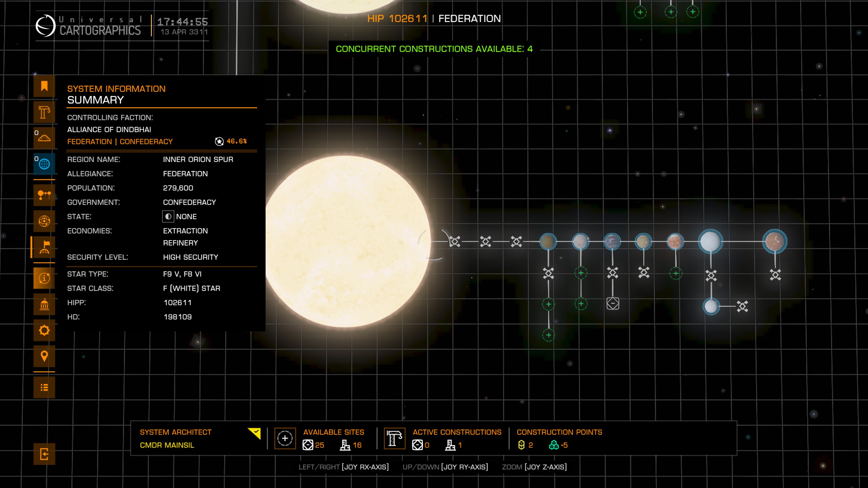Click the green plus site below fifth planet
This screenshot has width=868, height=488.
pyautogui.click(x=675, y=273)
